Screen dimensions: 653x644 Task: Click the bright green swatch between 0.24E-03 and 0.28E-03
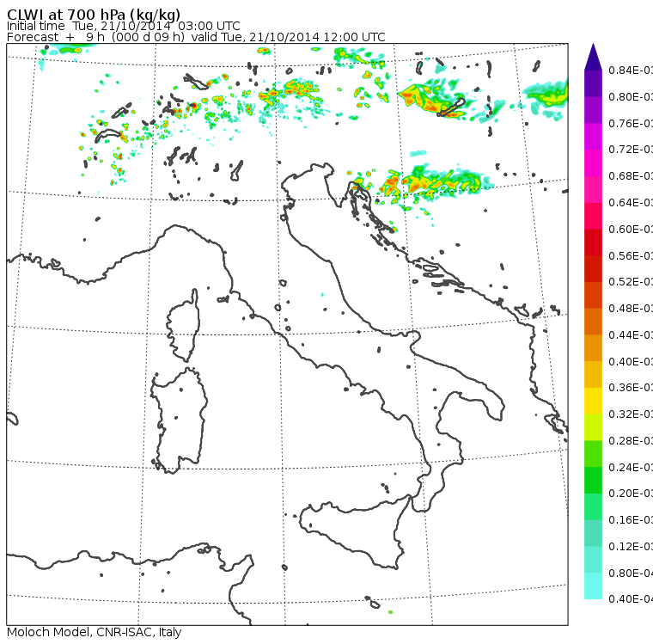[593, 453]
